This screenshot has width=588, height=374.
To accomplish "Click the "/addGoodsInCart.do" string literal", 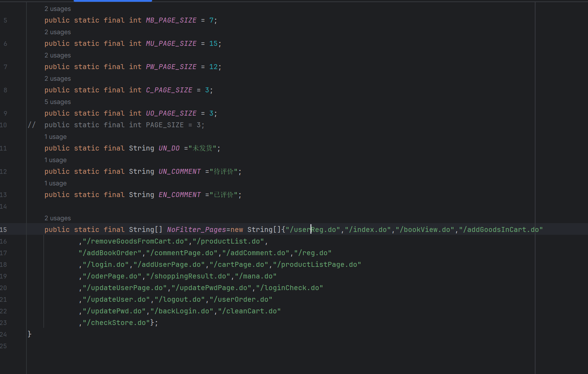I will coord(501,230).
